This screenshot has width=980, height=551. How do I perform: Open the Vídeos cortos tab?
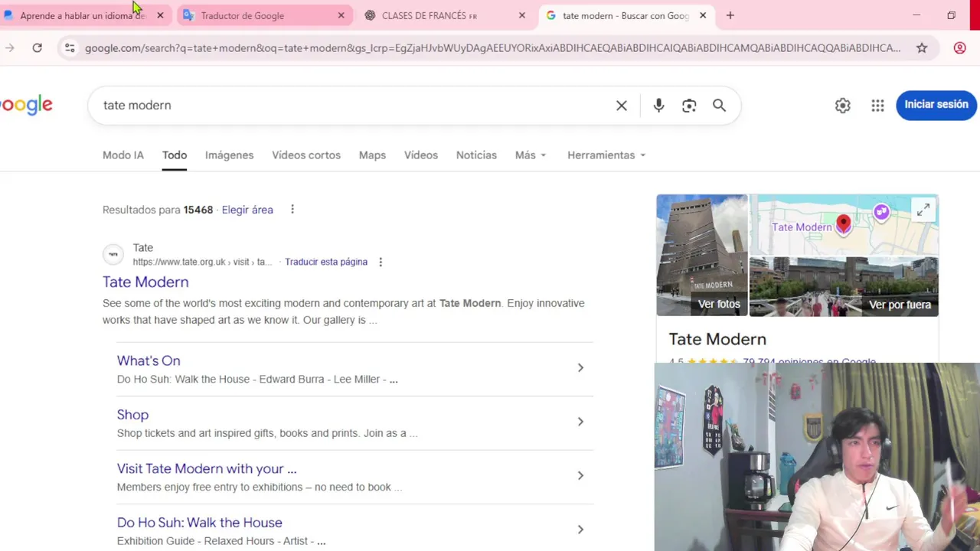coord(306,155)
